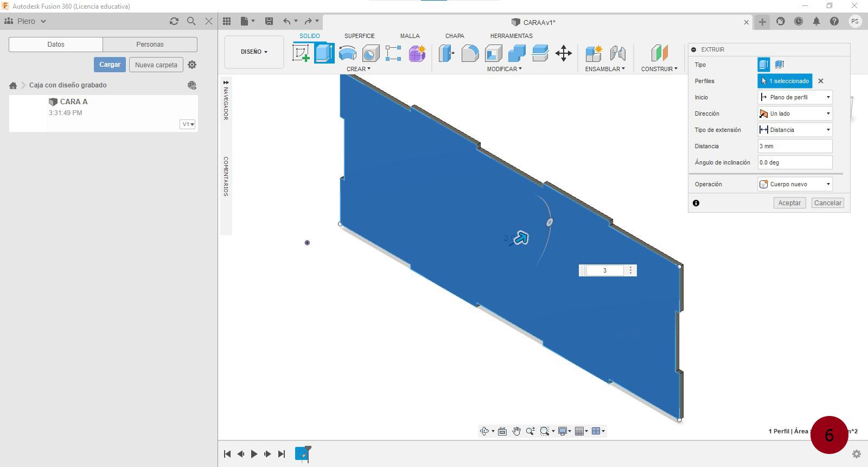Select the solid extrude Tipo option
The width and height of the screenshot is (868, 467).
(x=763, y=65)
